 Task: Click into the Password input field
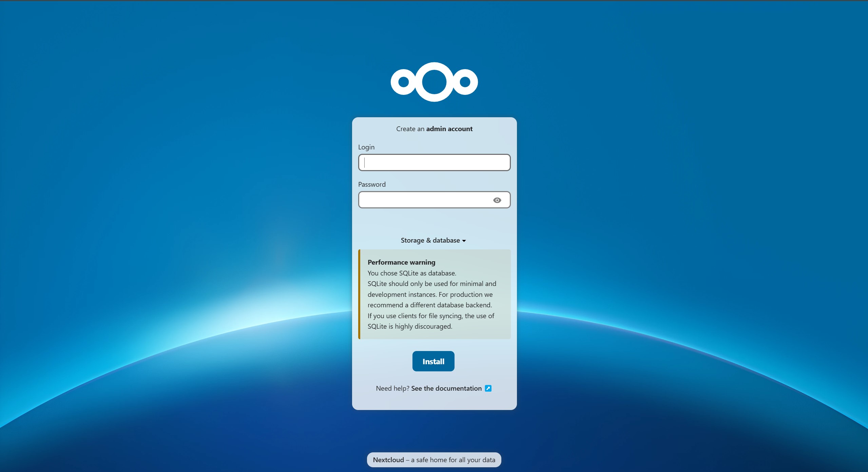[x=424, y=200]
